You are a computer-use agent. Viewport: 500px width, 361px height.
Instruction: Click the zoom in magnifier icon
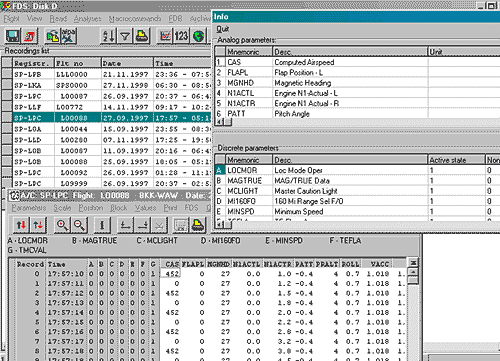(62, 225)
